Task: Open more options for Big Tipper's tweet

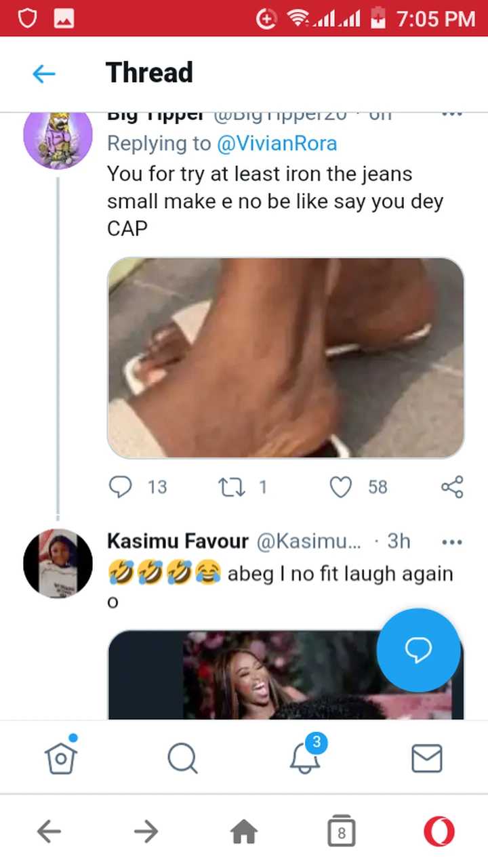Action: (451, 115)
